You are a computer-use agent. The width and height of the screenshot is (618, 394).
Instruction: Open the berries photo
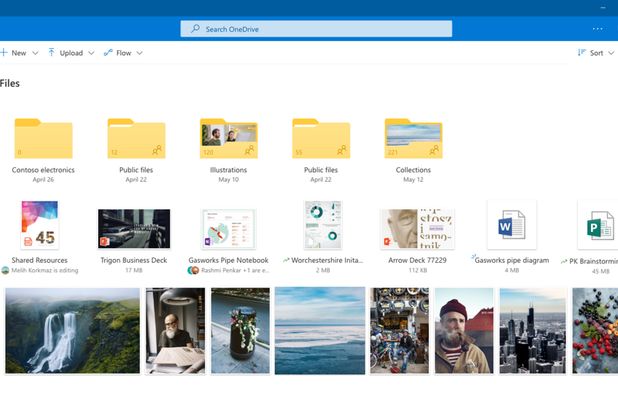pos(595,331)
